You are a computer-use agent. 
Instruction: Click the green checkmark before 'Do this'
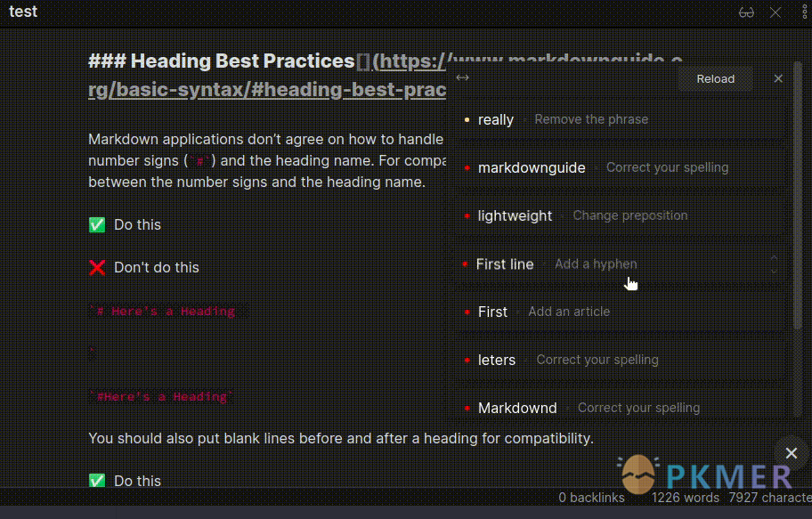click(x=97, y=225)
